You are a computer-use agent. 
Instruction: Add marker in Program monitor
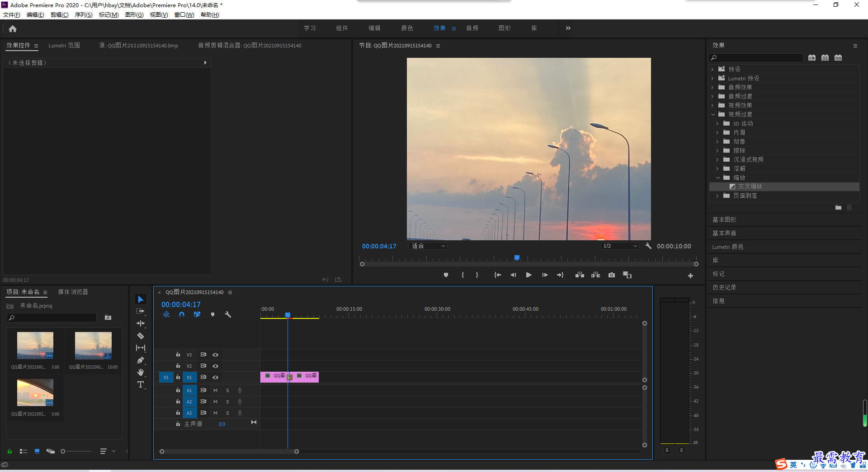click(x=446, y=275)
